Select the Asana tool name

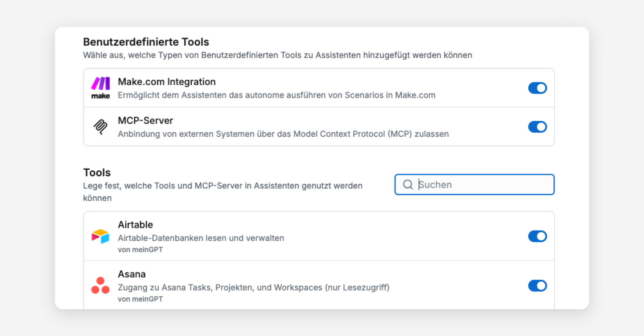pos(132,274)
